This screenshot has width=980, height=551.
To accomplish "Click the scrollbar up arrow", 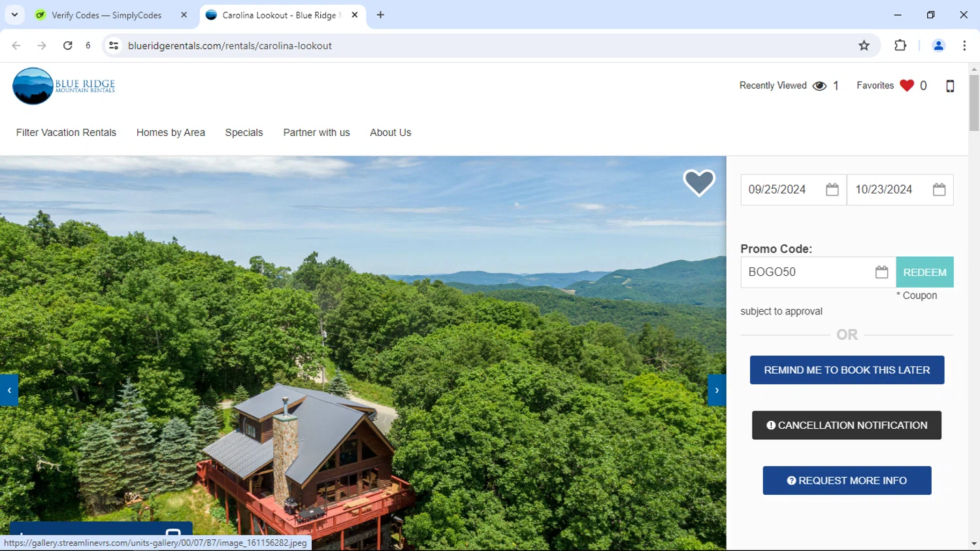I will coord(974,69).
